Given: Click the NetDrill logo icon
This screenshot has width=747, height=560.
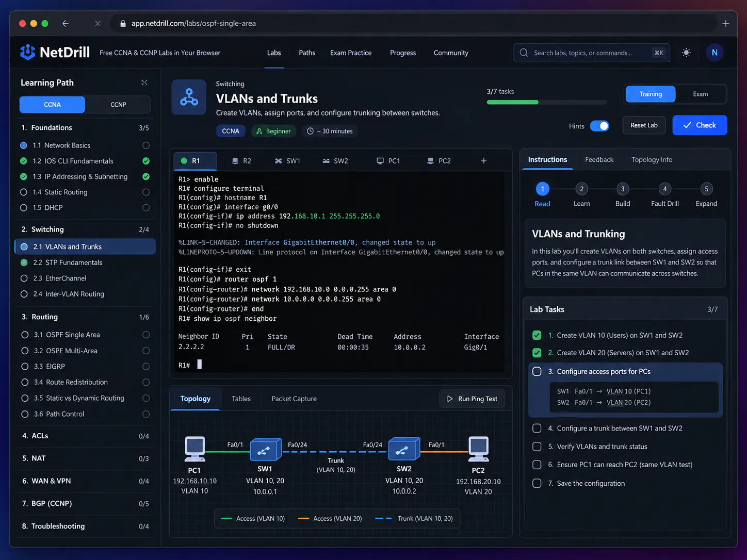Looking at the screenshot, I should pyautogui.click(x=27, y=52).
